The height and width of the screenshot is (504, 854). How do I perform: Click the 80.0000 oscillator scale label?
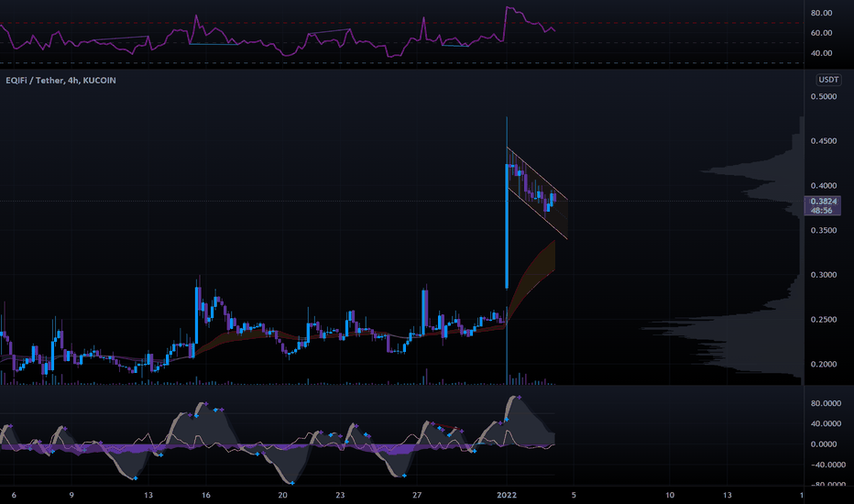coord(826,403)
